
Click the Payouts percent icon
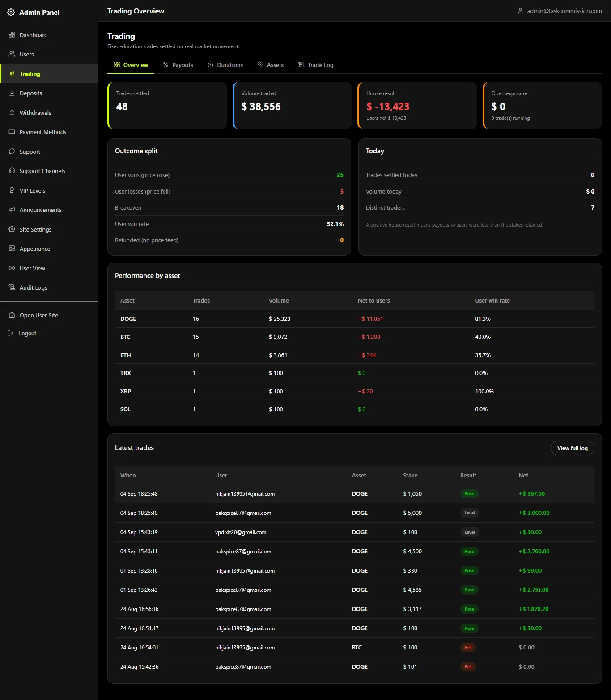[166, 65]
